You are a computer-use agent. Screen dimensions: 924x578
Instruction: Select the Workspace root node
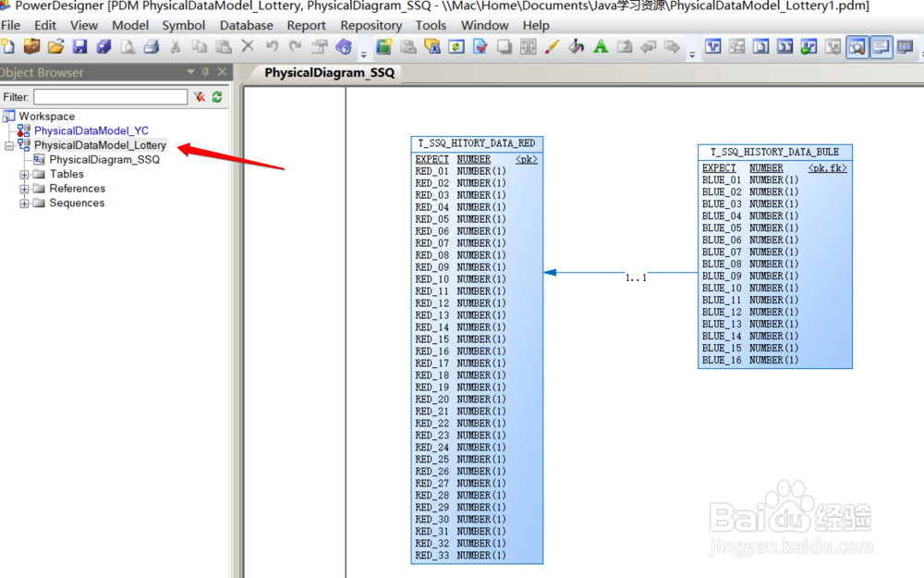[x=46, y=117]
